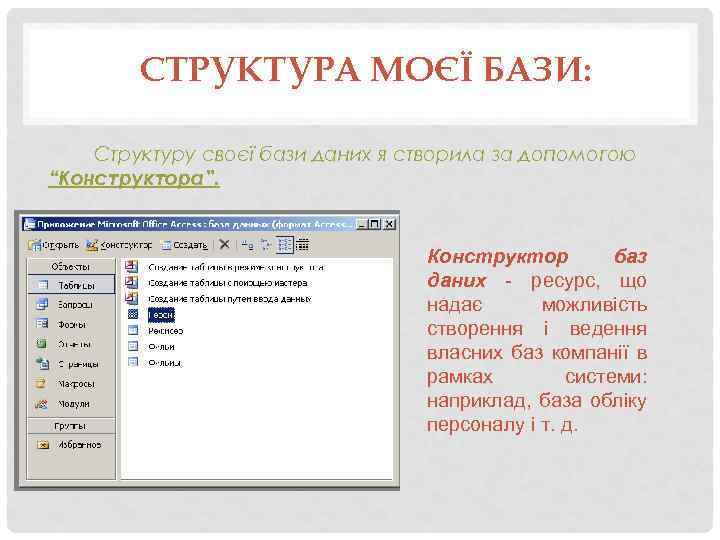
Task: Select the Режисер table entry
Action: [x=165, y=331]
